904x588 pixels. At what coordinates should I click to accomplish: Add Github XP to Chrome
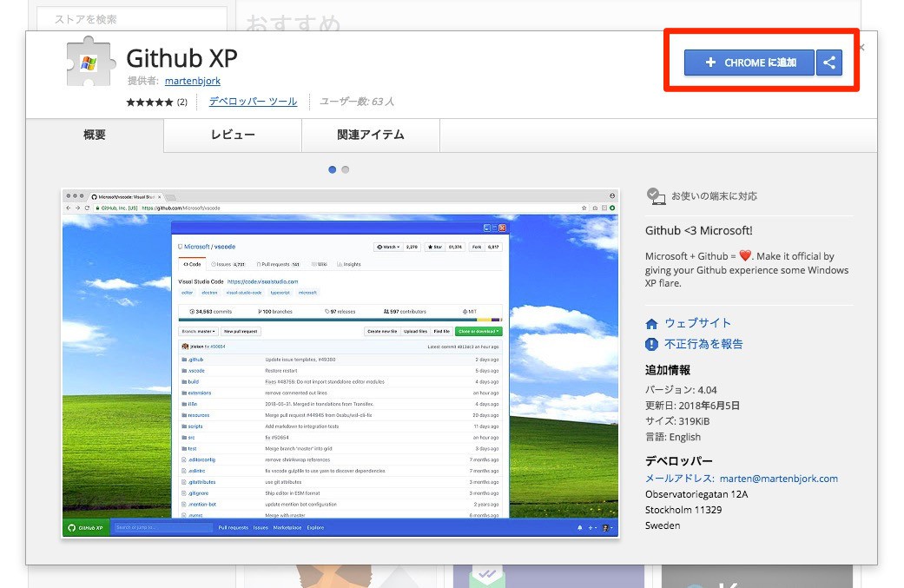[x=749, y=63]
